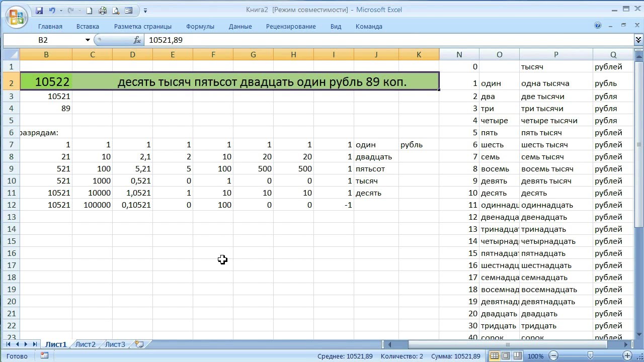Viewport: 644px width, 362px height.
Task: Select cell B3 containing 10521
Action: pyautogui.click(x=46, y=96)
